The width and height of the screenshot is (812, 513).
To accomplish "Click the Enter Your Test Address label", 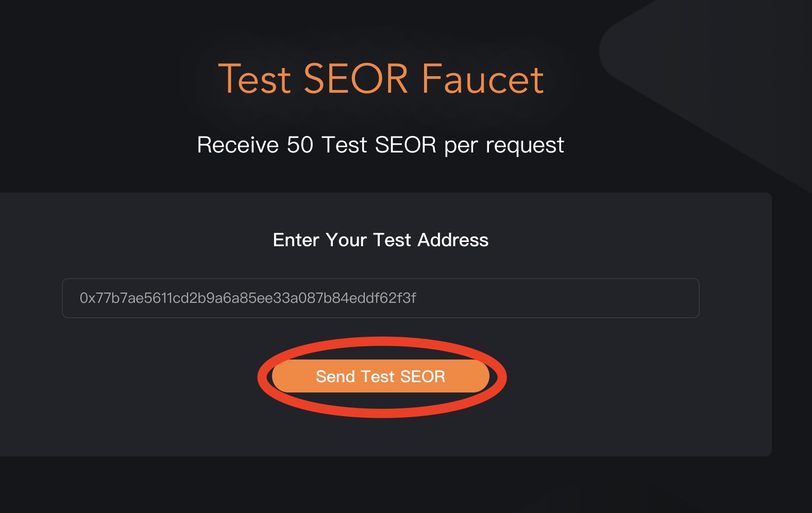I will [x=380, y=240].
